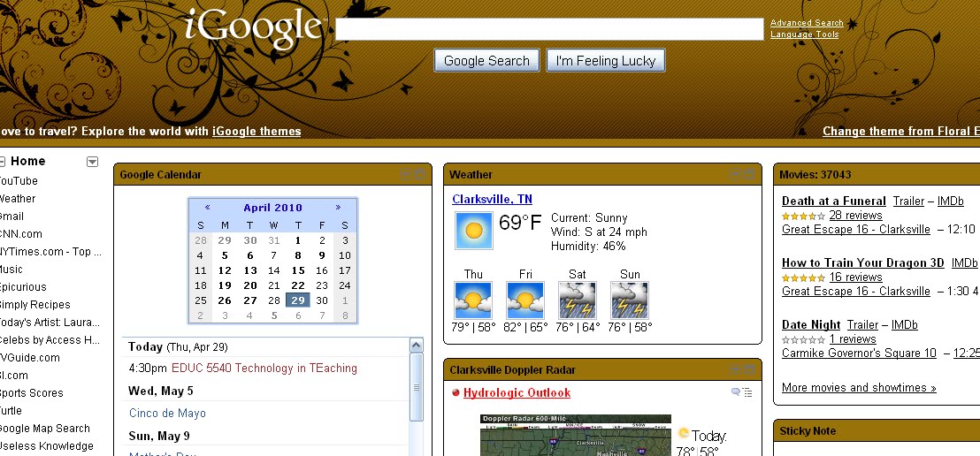Select April 29 in the calendar
The image size is (980, 456).
[x=297, y=300]
